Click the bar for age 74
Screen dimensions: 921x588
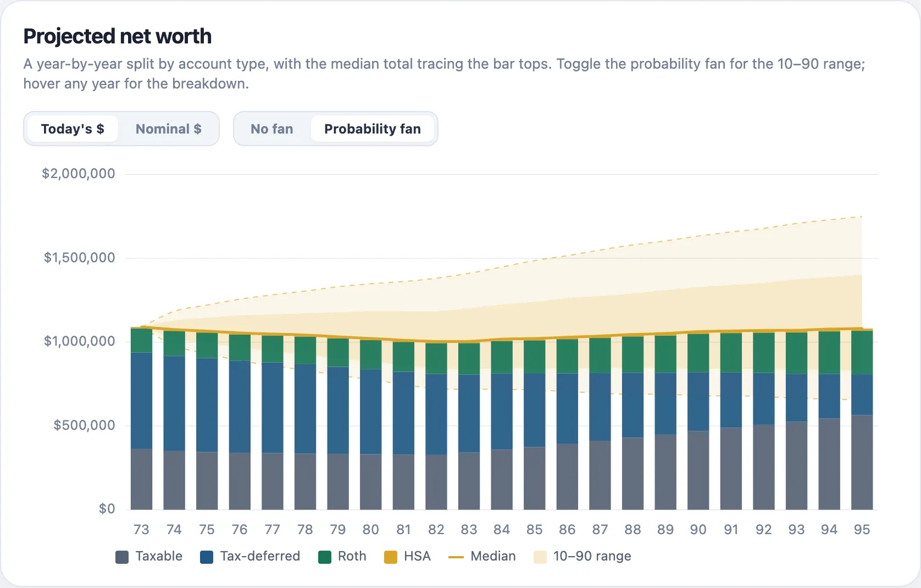click(174, 420)
